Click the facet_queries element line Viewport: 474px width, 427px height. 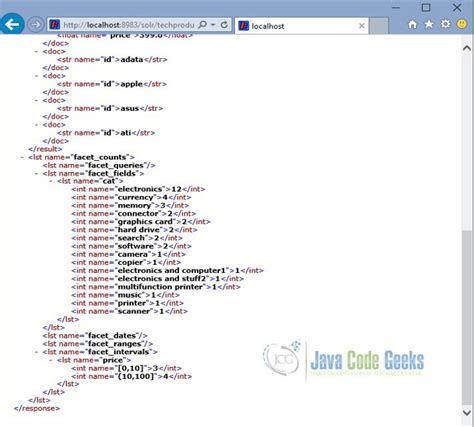tap(99, 165)
